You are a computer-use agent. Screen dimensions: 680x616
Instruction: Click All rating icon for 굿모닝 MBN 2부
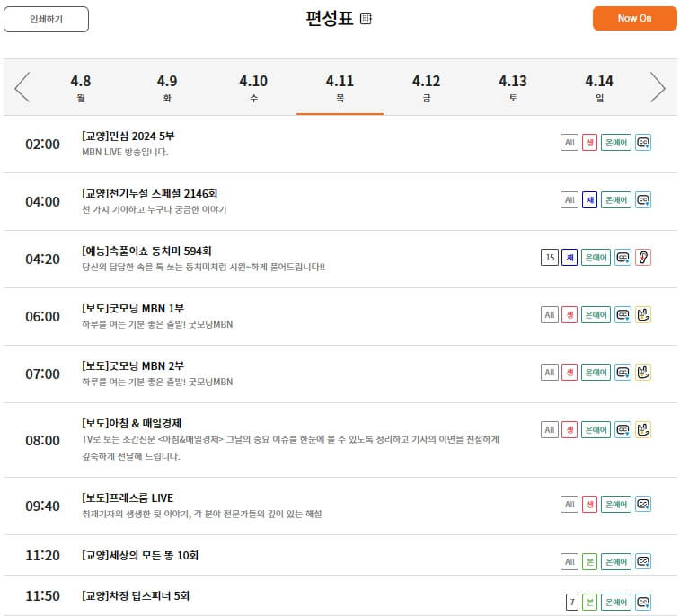pos(550,373)
